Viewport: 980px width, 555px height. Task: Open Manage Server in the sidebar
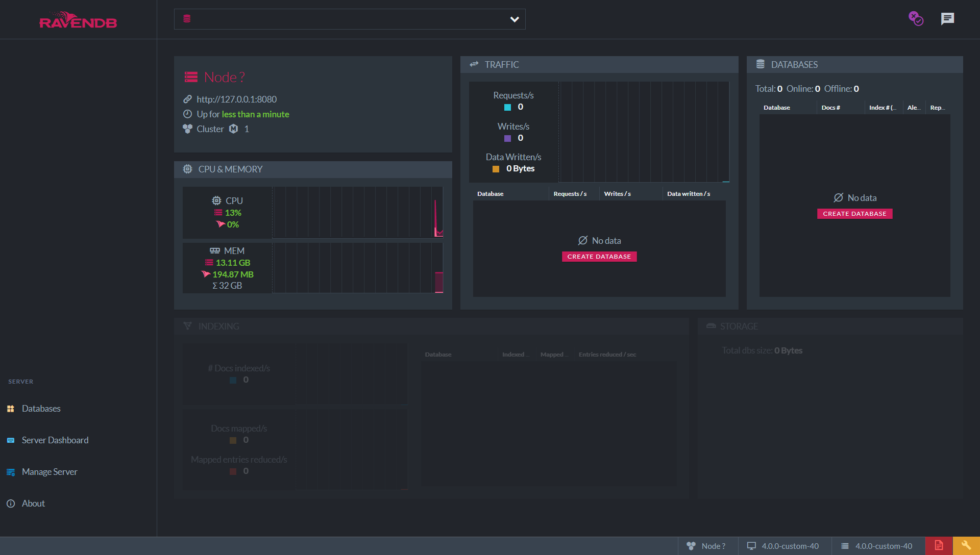pos(50,472)
